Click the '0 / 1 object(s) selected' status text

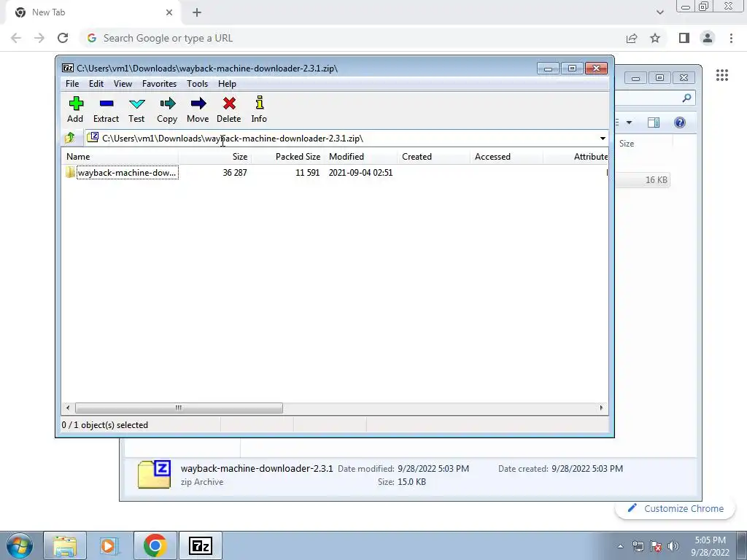(x=105, y=425)
